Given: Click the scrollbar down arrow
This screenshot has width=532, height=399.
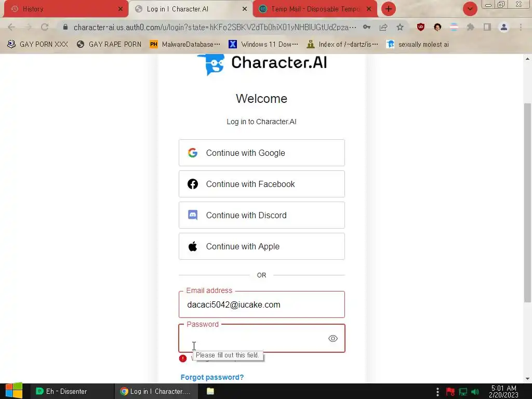Looking at the screenshot, I should point(527,379).
